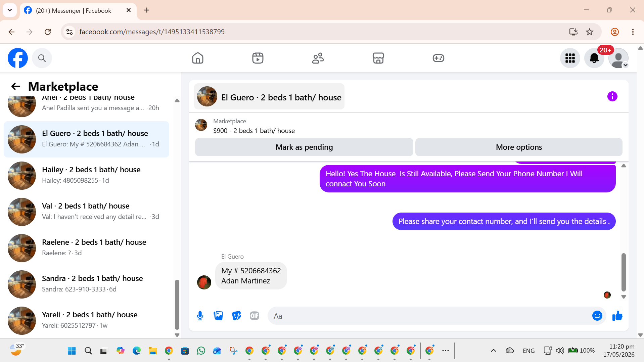Show conversation information panel
Viewport: 644px width, 362px height.
(612, 97)
